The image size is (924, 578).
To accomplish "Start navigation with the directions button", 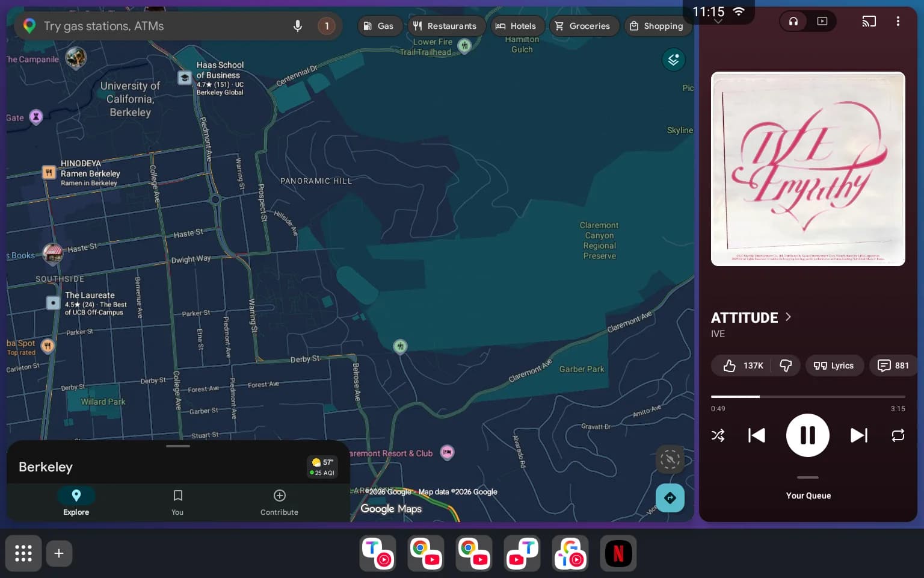I will point(670,498).
